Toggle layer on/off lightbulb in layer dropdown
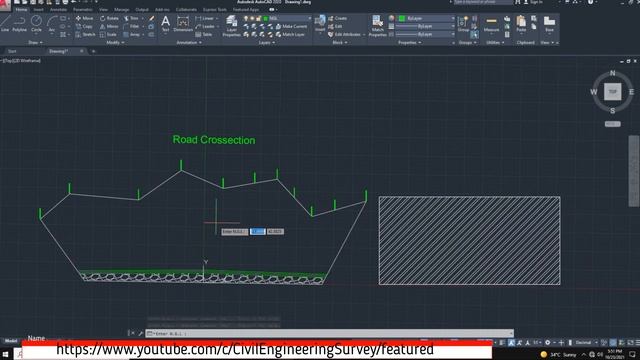 [246, 18]
